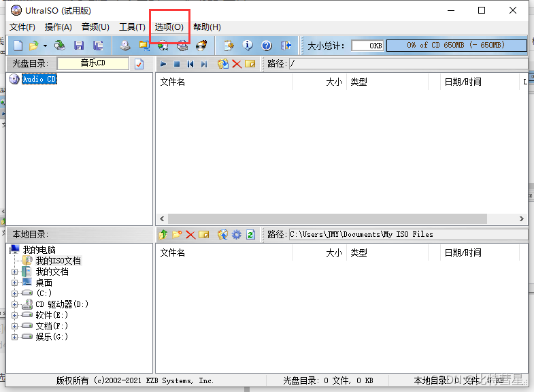Viewport: 534px width, 392px height.
Task: Click the Mount to virtual drive icon
Action: pos(163,46)
